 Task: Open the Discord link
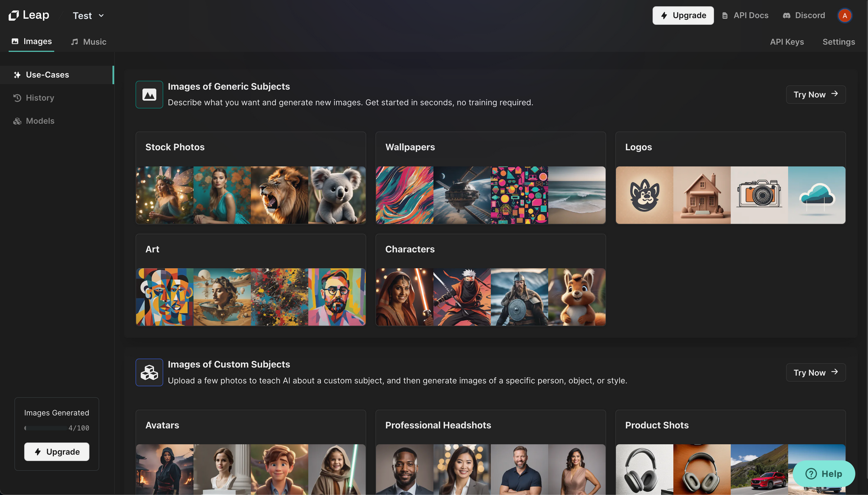(x=804, y=16)
